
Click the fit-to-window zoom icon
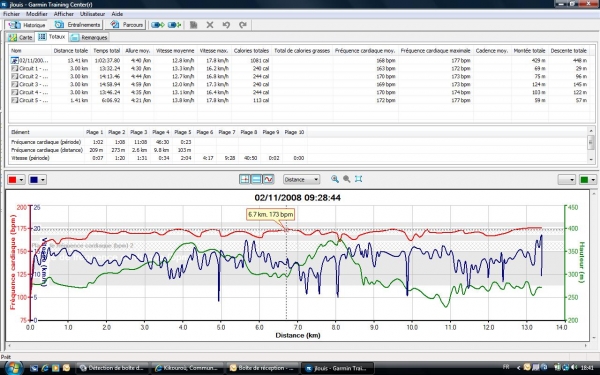click(x=359, y=179)
